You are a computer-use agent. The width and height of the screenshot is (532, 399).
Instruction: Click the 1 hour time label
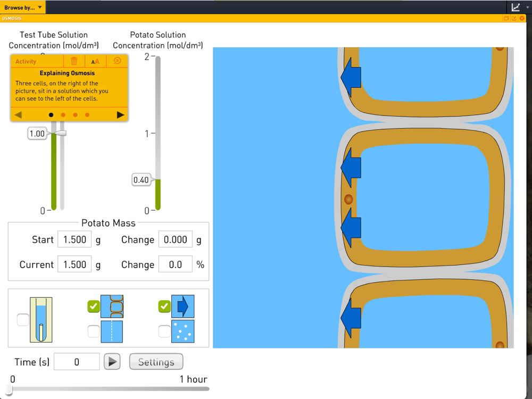[193, 379]
